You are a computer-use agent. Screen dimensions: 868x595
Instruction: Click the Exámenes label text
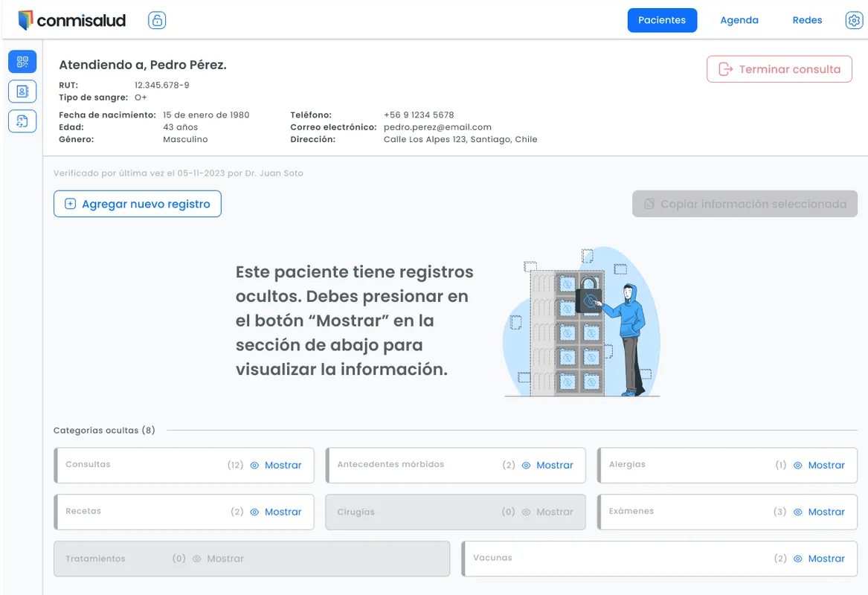(631, 511)
